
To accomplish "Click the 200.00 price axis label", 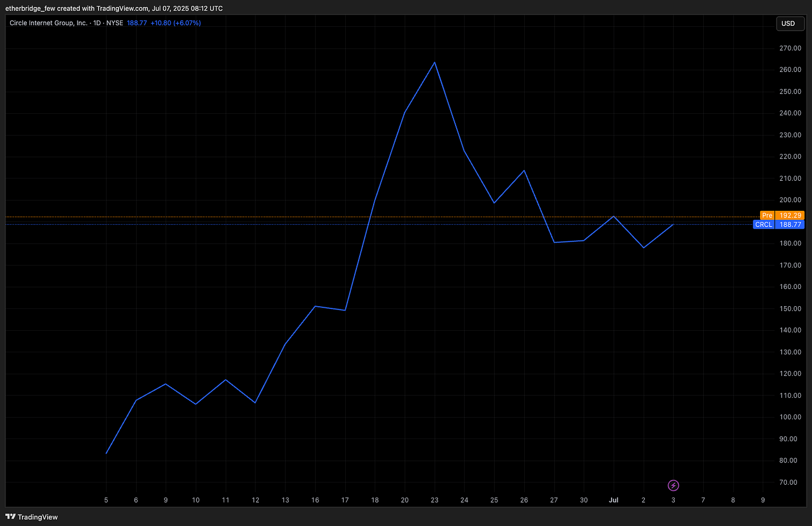I will coord(790,200).
